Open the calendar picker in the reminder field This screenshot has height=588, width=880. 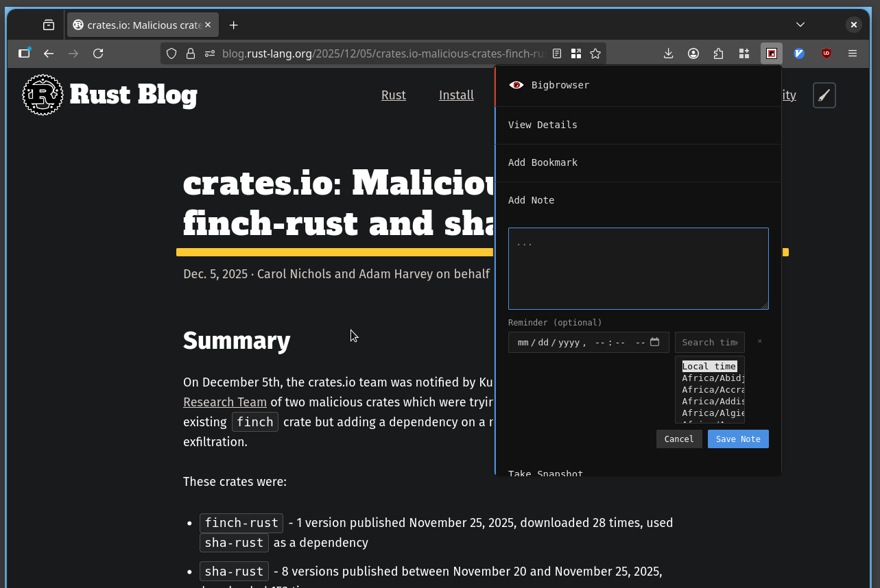point(655,342)
